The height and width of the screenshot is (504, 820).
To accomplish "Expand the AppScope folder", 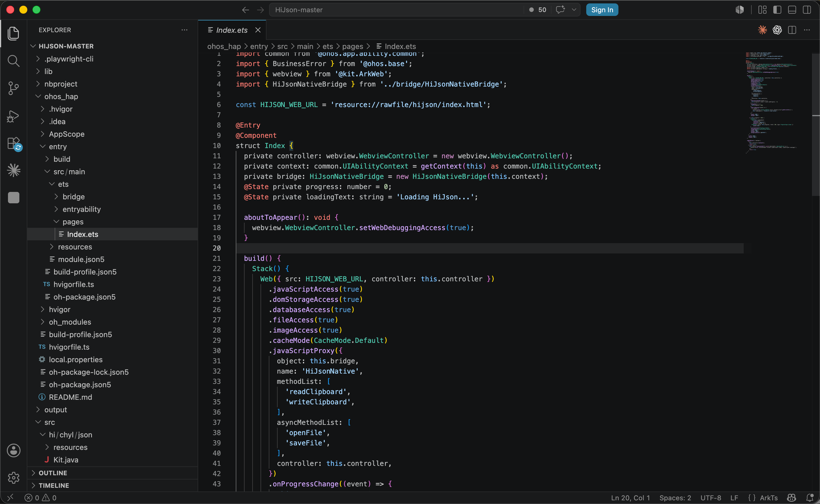I will [x=113, y=134].
